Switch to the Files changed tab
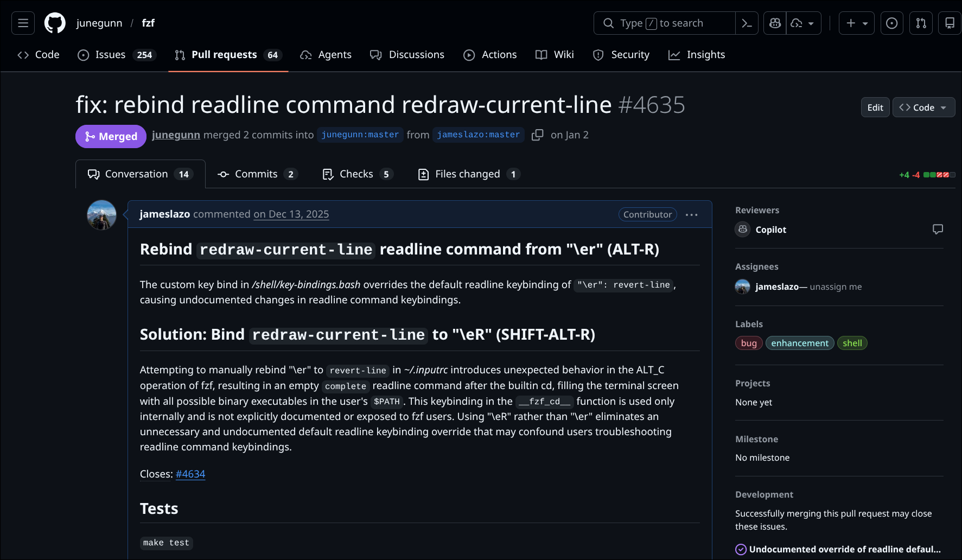Image resolution: width=962 pixels, height=560 pixels. point(469,174)
